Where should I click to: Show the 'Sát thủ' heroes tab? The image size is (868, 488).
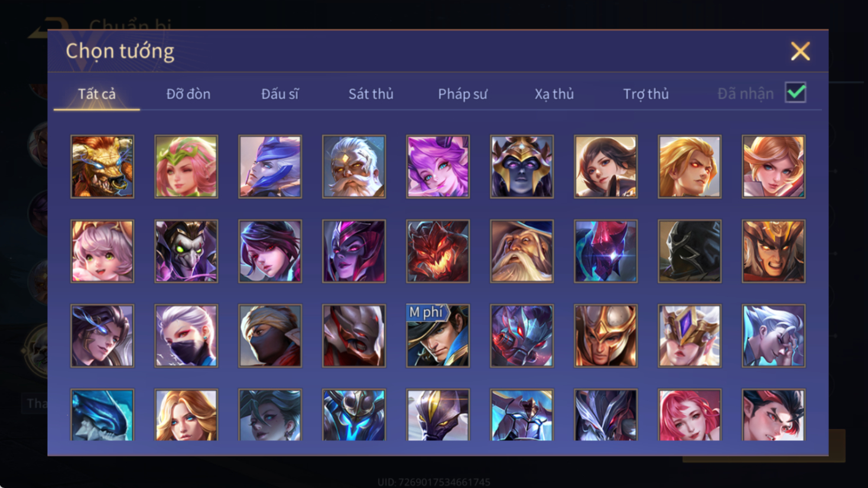[370, 94]
